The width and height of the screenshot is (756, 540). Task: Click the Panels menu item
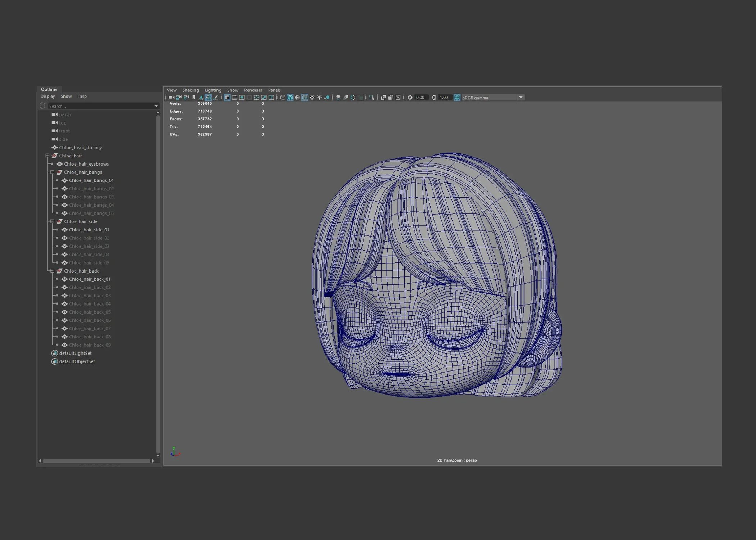[274, 89]
